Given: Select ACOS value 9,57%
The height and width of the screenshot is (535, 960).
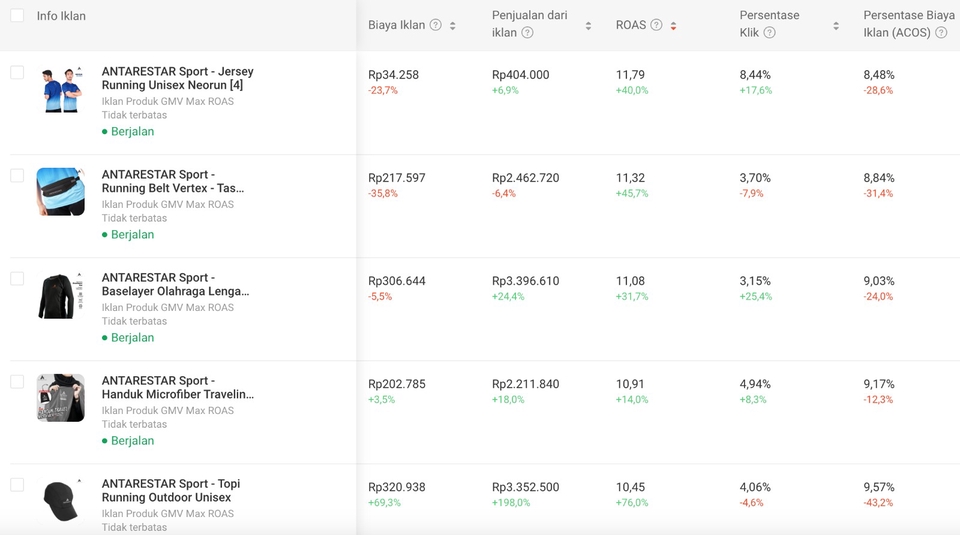Looking at the screenshot, I should (x=879, y=487).
